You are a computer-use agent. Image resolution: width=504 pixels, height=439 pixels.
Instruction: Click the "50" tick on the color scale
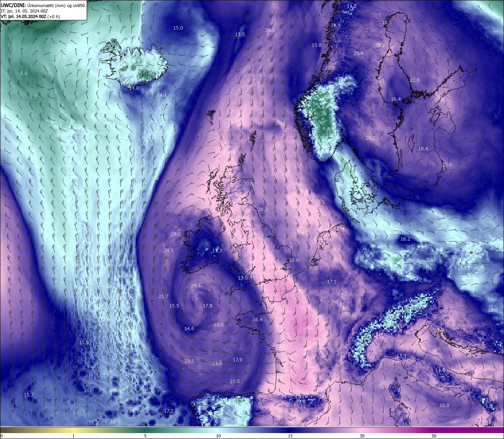[x=434, y=436]
